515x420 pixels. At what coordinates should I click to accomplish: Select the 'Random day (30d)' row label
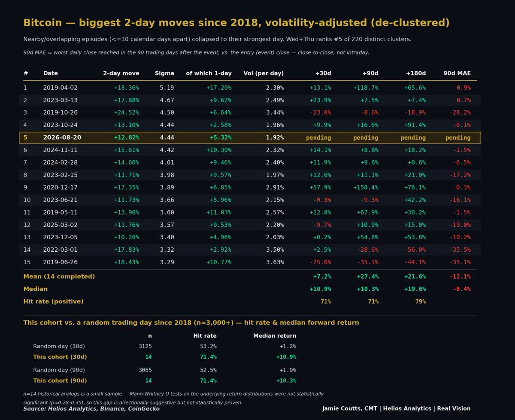[x=59, y=346]
